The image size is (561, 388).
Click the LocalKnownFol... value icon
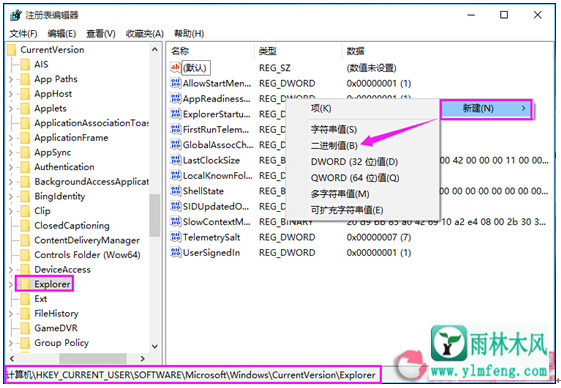[x=175, y=175]
